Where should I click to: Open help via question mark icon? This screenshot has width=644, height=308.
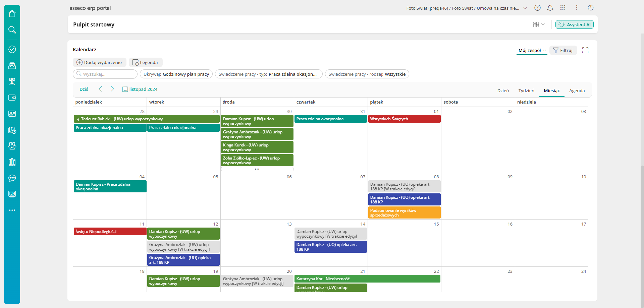coord(537,8)
